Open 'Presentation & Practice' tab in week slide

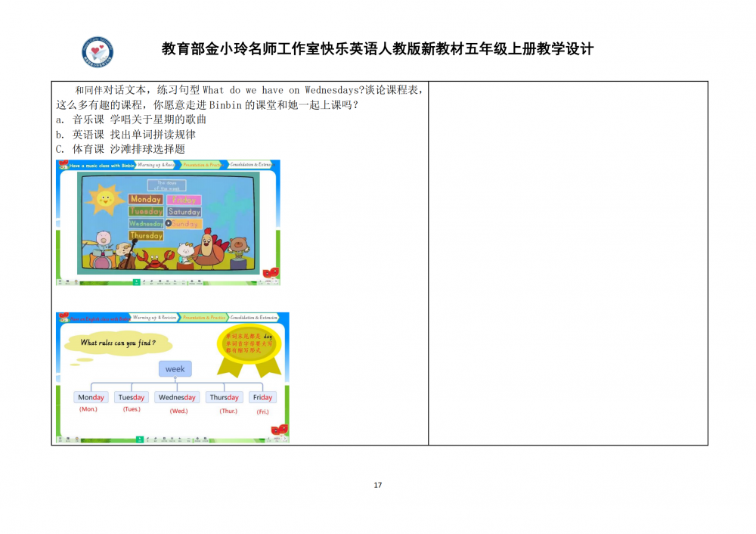(x=204, y=318)
